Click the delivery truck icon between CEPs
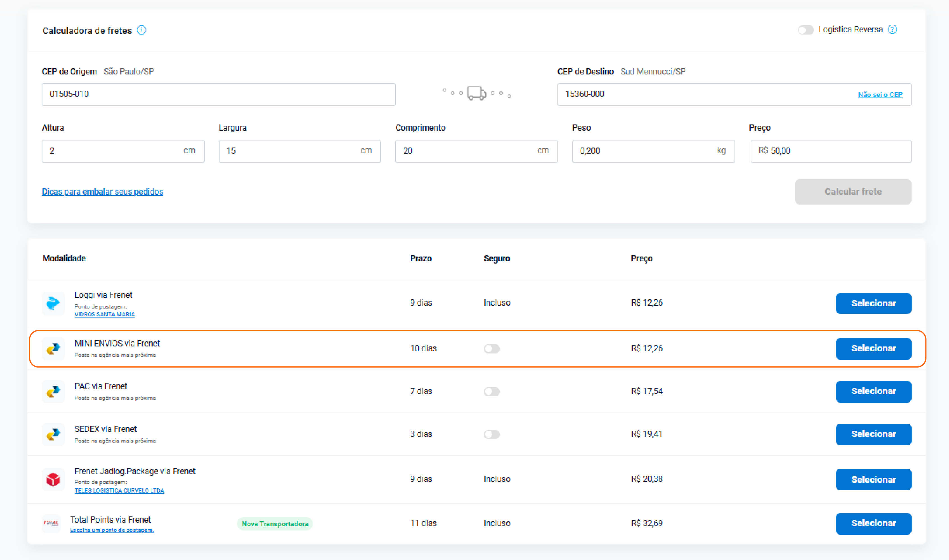 (476, 93)
